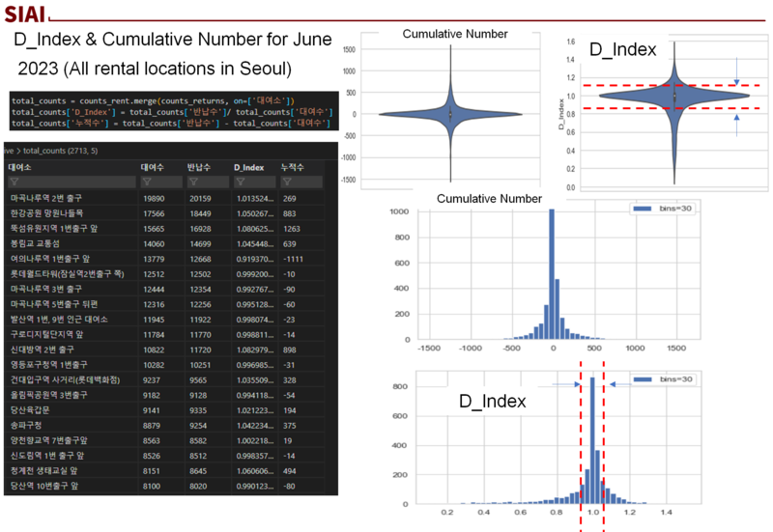
Task: Click the -1111 cumulative value cell
Action: [x=293, y=259]
